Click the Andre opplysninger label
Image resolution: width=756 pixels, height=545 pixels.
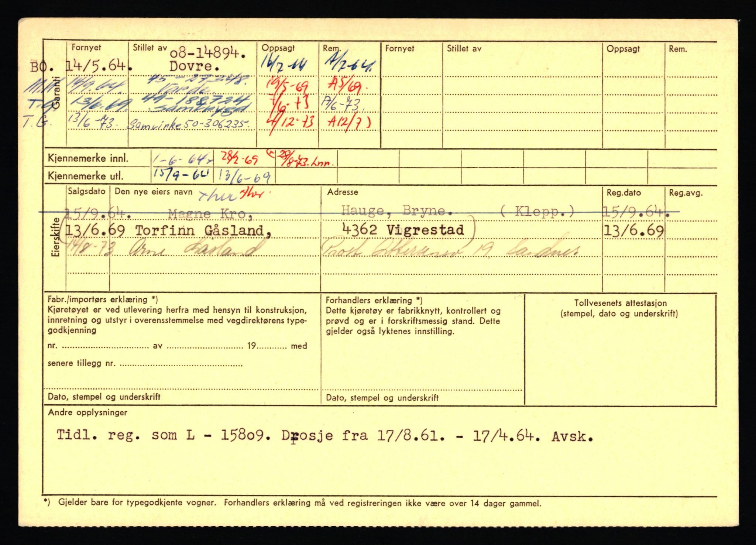tap(87, 413)
